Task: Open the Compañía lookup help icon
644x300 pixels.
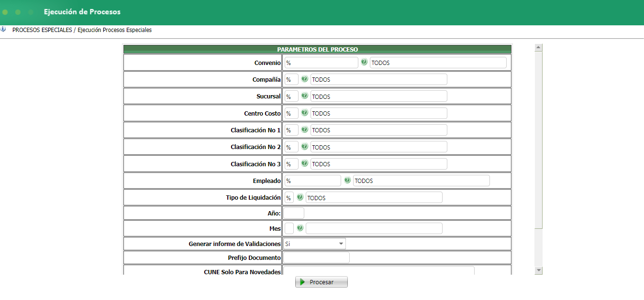Action: pos(304,79)
